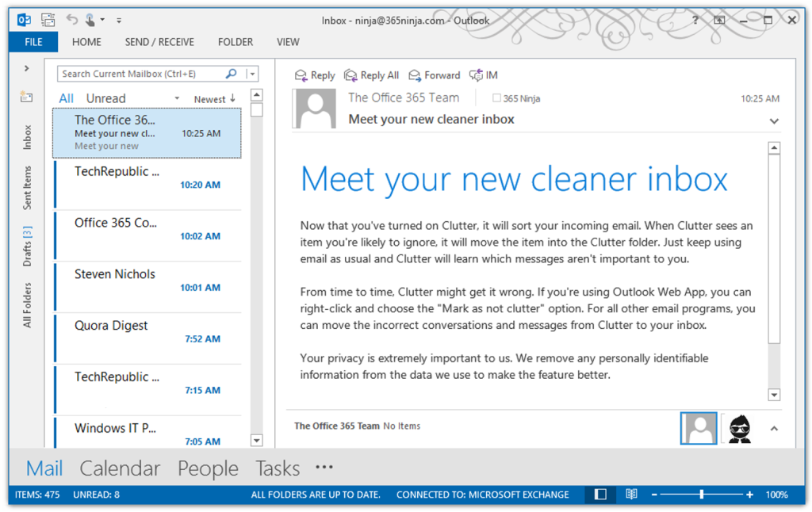The image size is (812, 512).
Task: Open the Newest sort order dropdown
Action: (214, 97)
